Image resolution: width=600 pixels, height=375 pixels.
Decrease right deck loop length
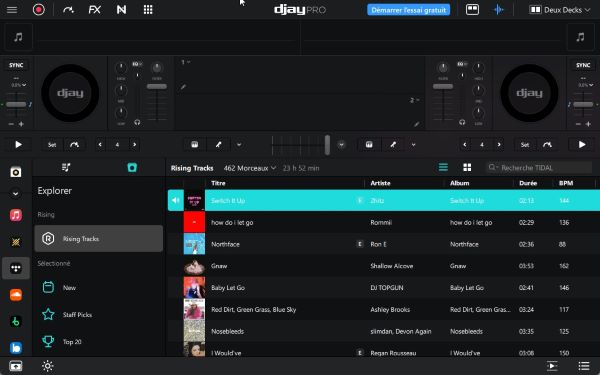tap(465, 145)
